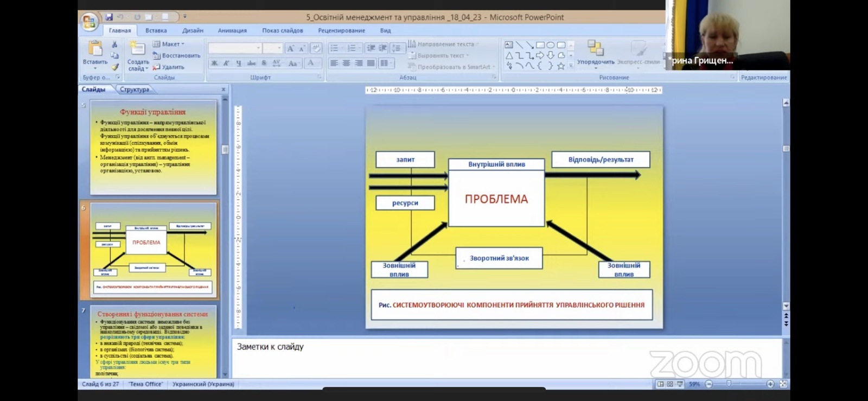Screen dimensions: 868x401
Task: Select the Format Painter brush
Action: 114,67
